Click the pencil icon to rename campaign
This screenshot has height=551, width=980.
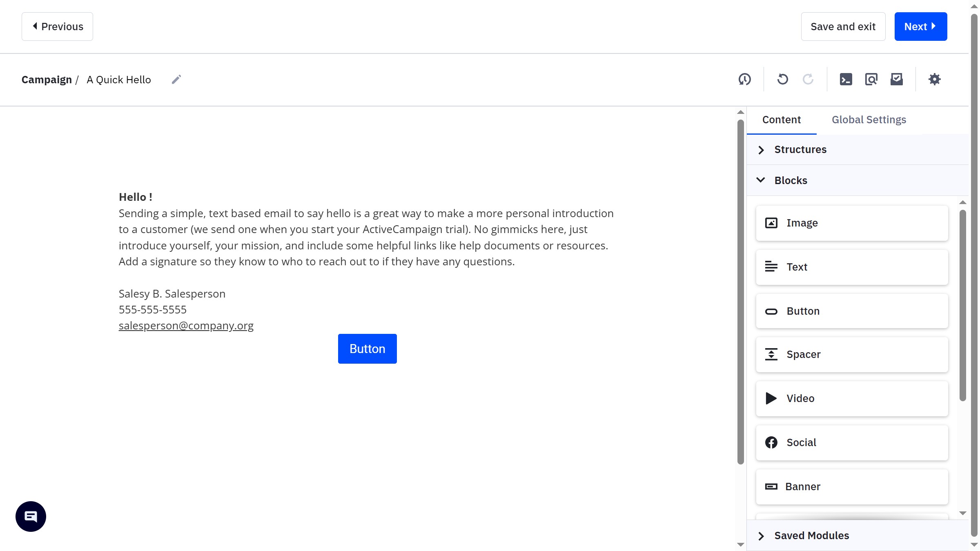[x=176, y=79]
